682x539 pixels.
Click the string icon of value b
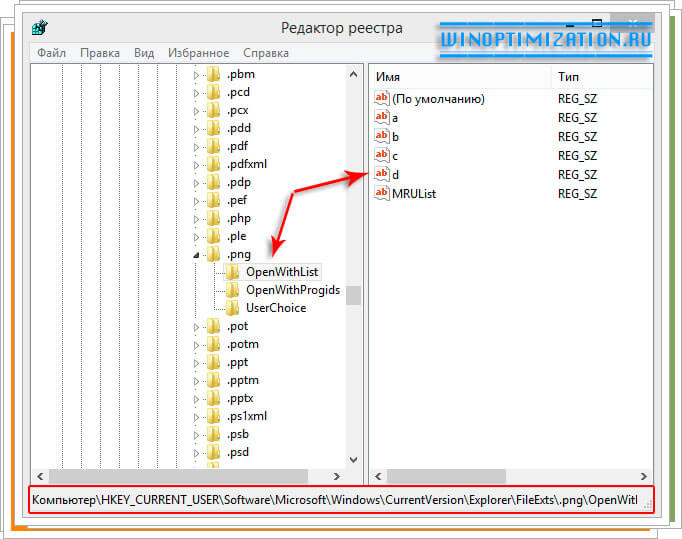click(381, 136)
